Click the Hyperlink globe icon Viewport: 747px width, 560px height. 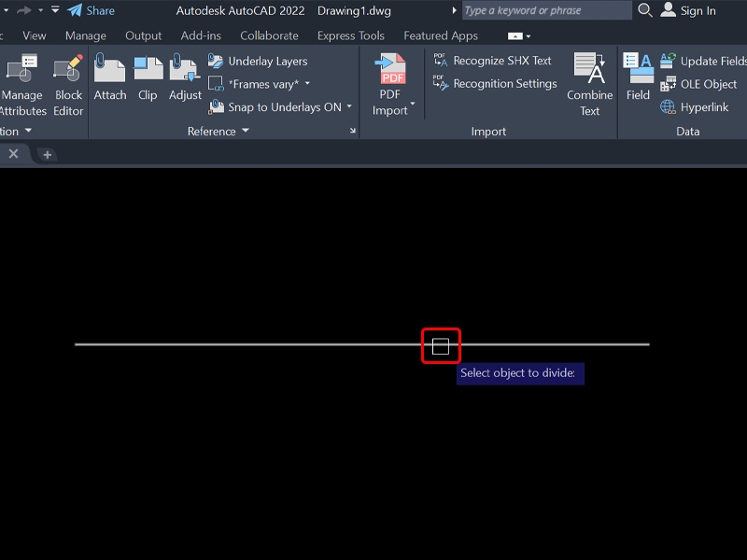click(x=668, y=106)
